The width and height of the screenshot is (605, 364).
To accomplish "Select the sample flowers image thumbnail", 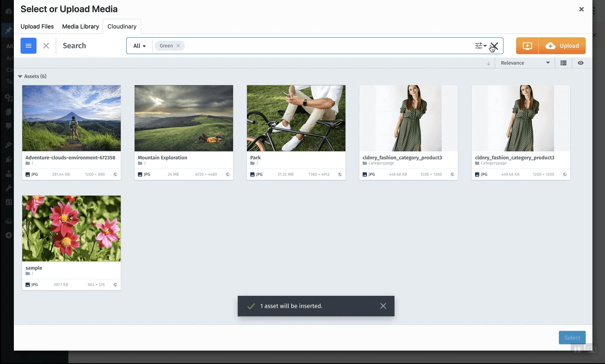I will pyautogui.click(x=71, y=229).
